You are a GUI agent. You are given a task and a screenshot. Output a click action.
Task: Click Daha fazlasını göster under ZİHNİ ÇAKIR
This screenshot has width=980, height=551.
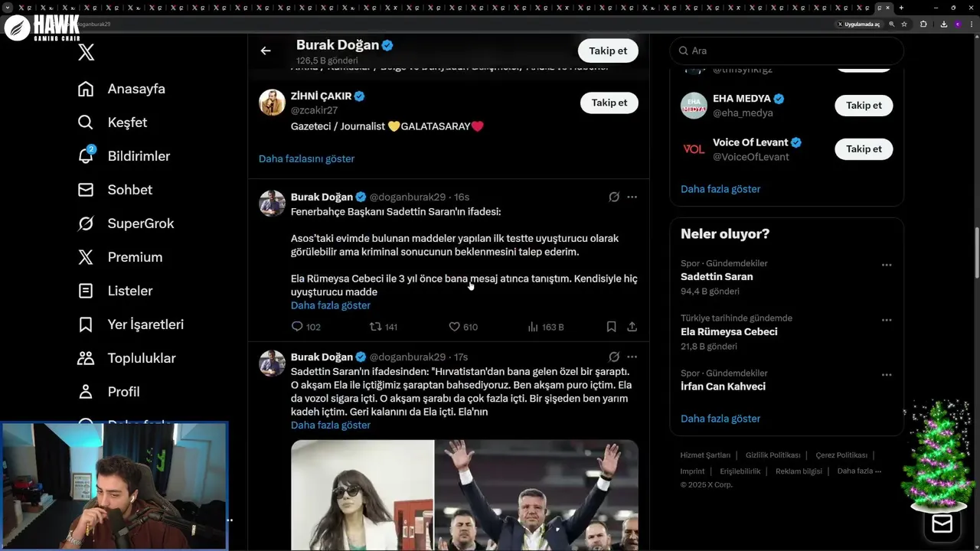pyautogui.click(x=306, y=158)
